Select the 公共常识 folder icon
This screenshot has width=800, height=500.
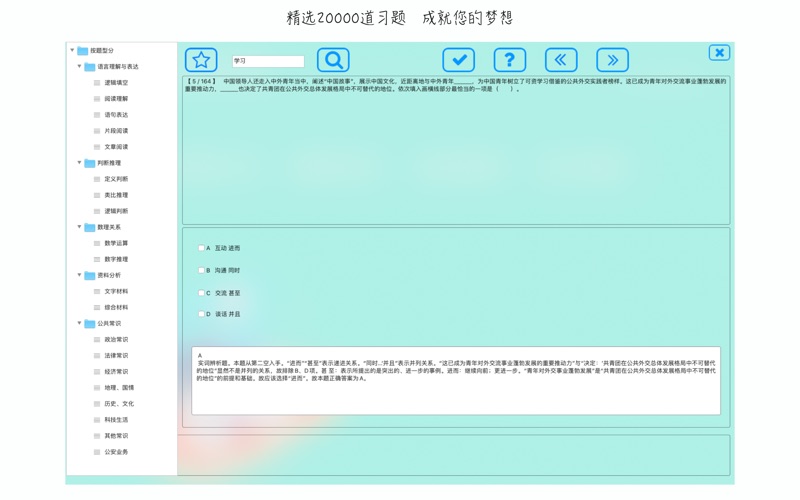coord(90,323)
